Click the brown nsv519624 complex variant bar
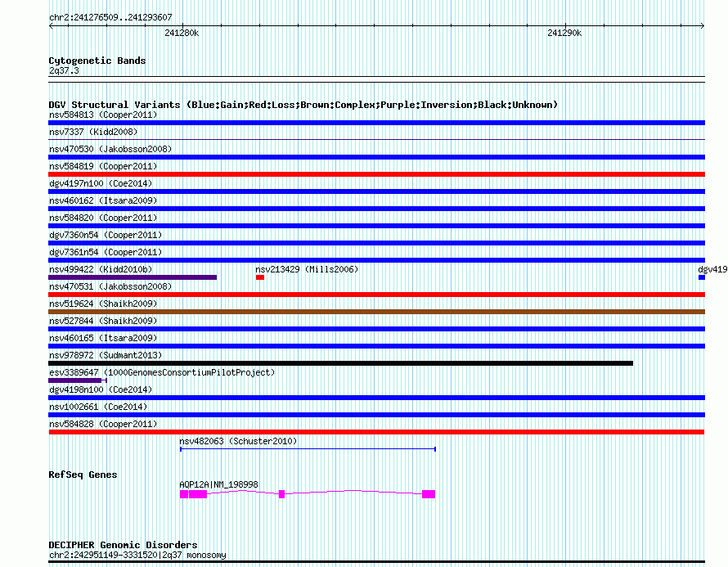 pos(376,312)
